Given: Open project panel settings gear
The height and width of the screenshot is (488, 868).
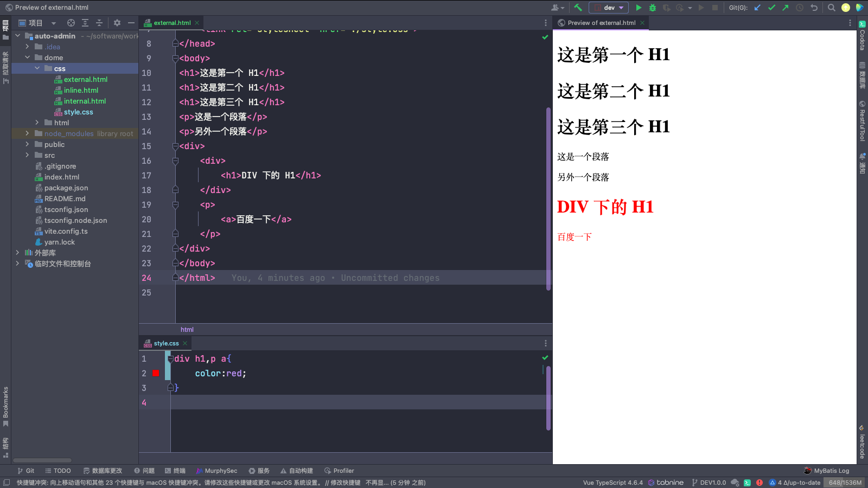Looking at the screenshot, I should 117,23.
